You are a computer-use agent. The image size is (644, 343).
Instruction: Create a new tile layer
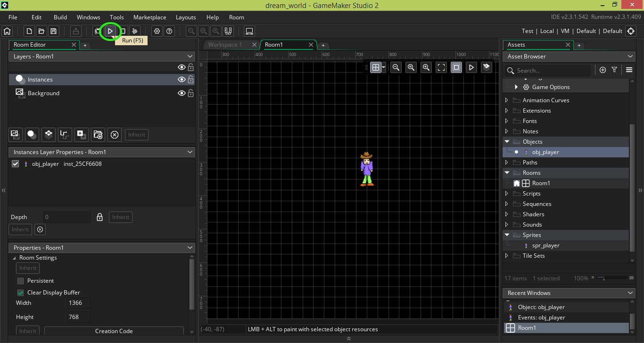click(x=48, y=134)
